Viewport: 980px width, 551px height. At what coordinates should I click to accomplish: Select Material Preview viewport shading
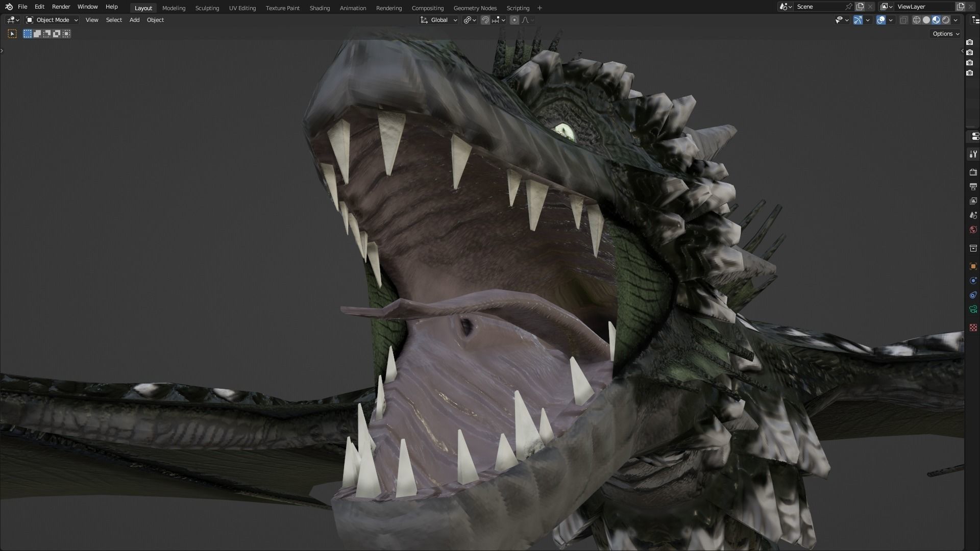coord(936,20)
